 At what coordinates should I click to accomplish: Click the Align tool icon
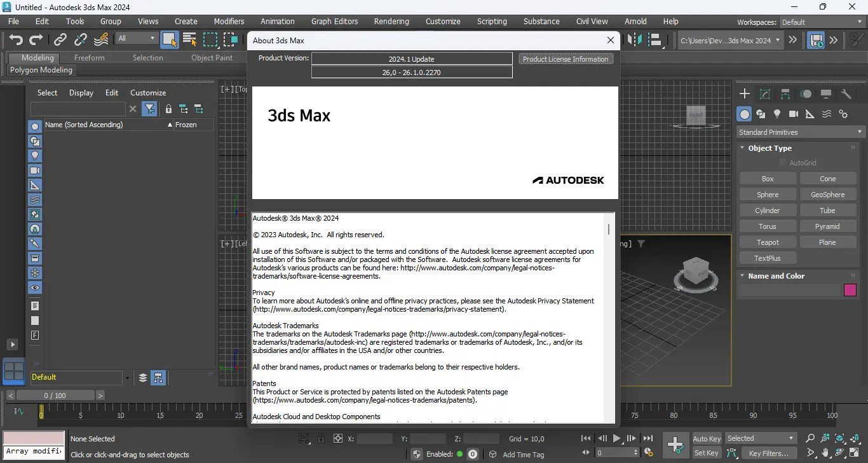pos(654,40)
